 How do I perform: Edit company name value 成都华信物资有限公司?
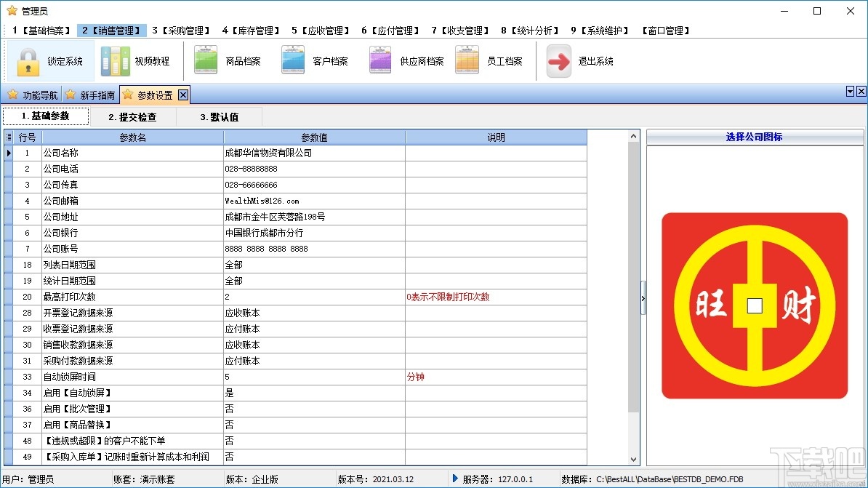(x=315, y=153)
